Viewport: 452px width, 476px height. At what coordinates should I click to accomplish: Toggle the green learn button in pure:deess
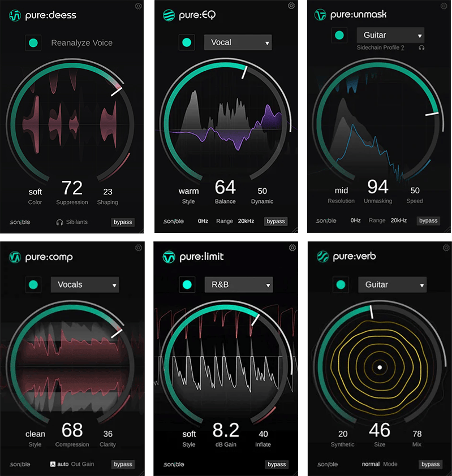[33, 43]
